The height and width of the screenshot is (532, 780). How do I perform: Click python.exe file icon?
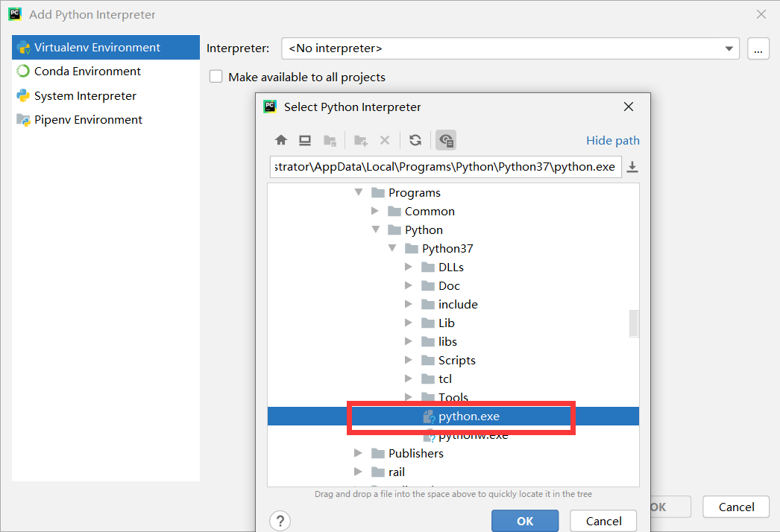click(x=429, y=417)
